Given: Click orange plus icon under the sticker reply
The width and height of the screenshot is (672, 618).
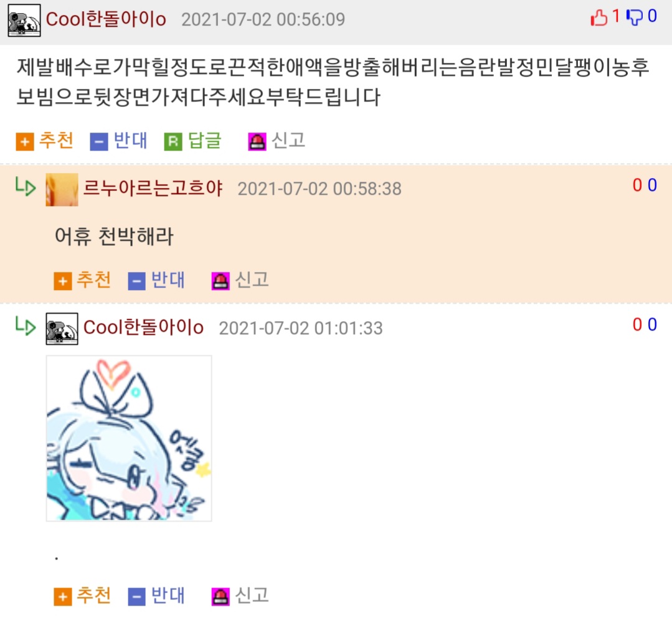Looking at the screenshot, I should pos(62,597).
